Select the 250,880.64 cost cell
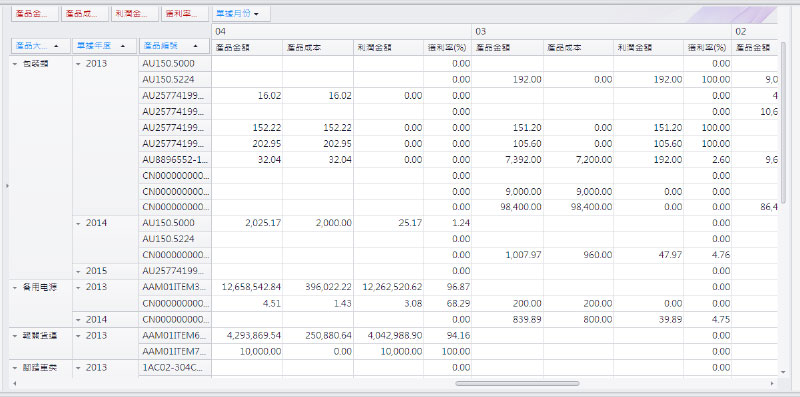 tap(318, 335)
